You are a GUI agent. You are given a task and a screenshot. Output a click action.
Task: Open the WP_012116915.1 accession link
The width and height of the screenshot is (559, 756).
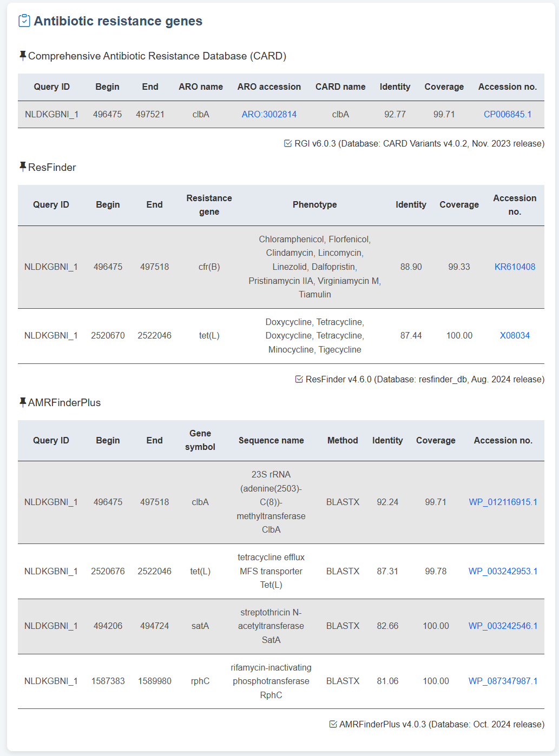[503, 502]
